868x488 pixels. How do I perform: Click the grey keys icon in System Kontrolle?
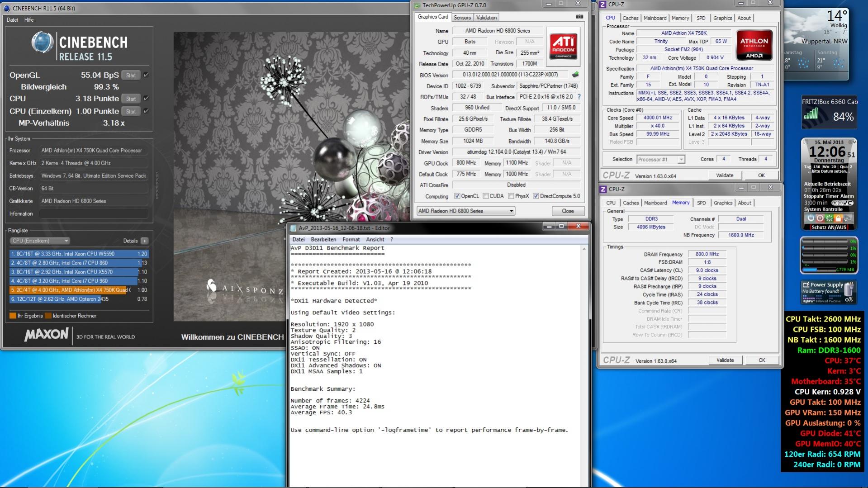847,218
